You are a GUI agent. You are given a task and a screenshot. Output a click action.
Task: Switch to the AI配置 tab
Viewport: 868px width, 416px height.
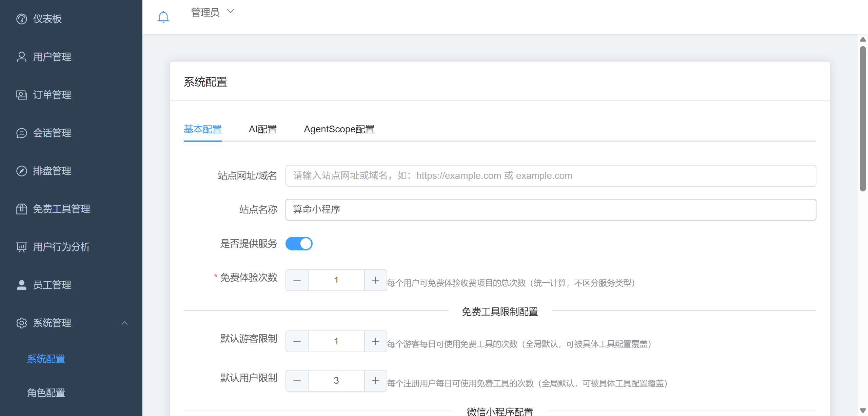263,129
